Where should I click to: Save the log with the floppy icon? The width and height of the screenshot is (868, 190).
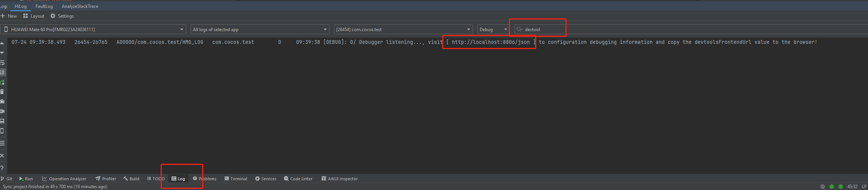2,121
